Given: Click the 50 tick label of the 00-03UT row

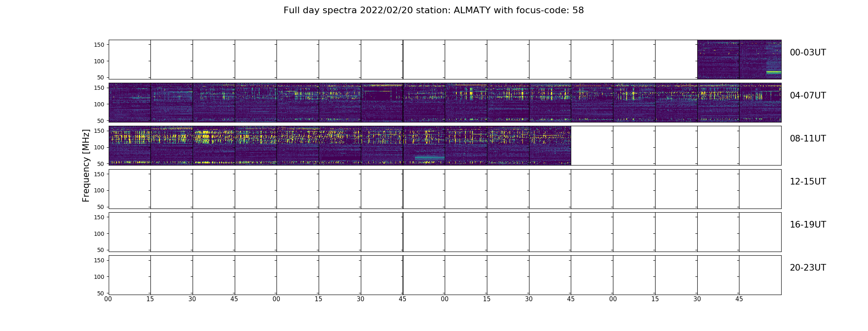Looking at the screenshot, I should (x=101, y=77).
